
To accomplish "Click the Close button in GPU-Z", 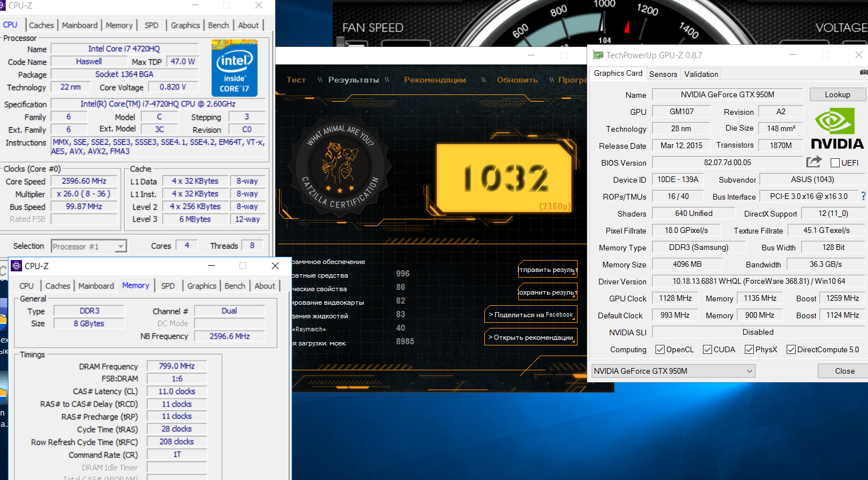I will (845, 371).
